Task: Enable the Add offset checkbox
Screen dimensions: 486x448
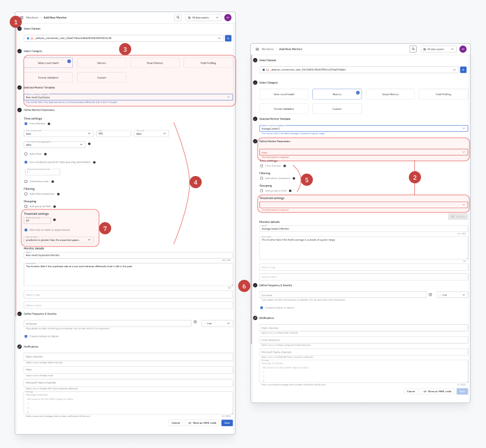Action: 26,154
